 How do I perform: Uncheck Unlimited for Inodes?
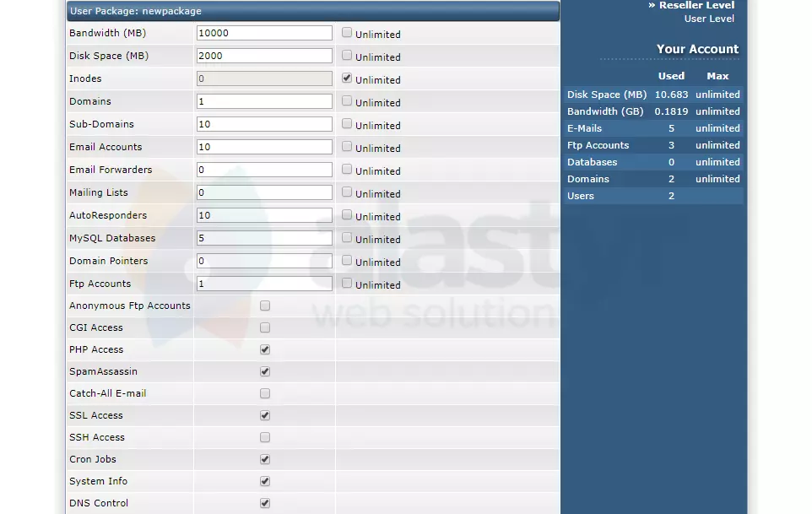pos(346,79)
